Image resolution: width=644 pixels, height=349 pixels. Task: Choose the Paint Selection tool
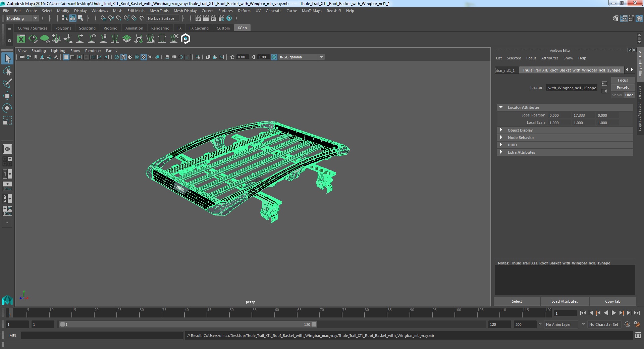(7, 83)
